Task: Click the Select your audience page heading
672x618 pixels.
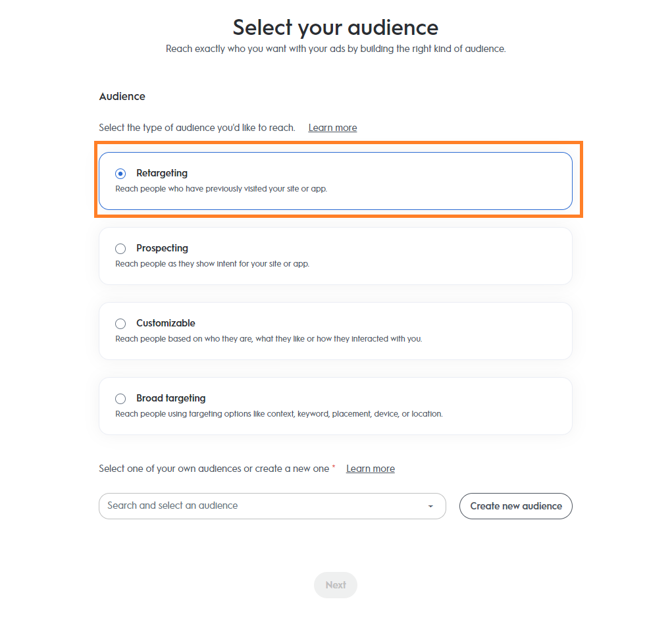Action: (x=336, y=28)
